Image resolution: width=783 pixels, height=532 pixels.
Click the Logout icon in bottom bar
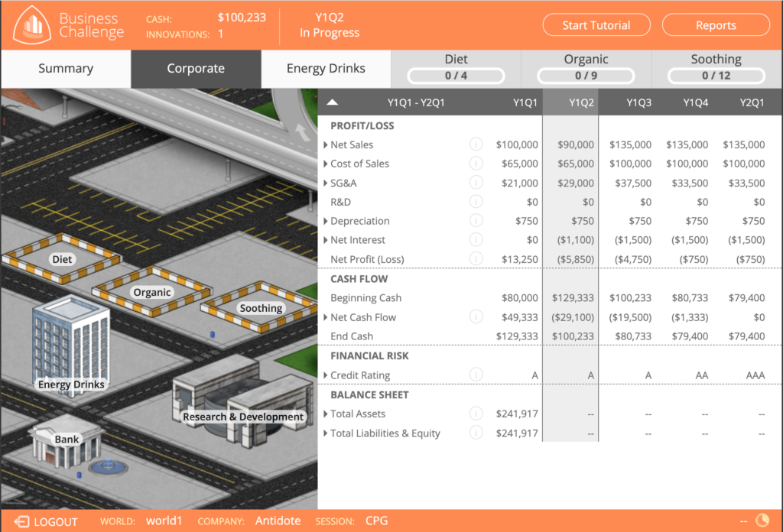[x=22, y=521]
